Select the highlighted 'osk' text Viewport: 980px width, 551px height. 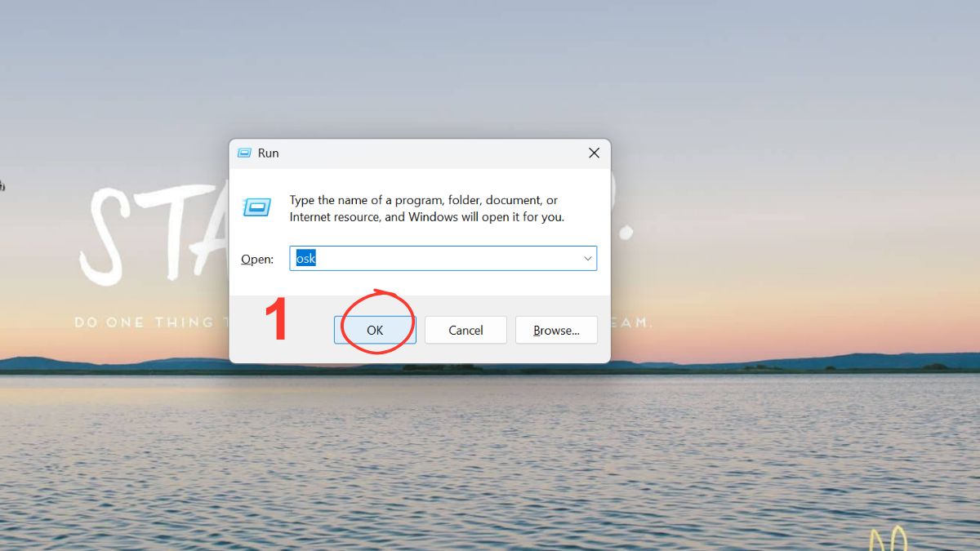pos(305,258)
